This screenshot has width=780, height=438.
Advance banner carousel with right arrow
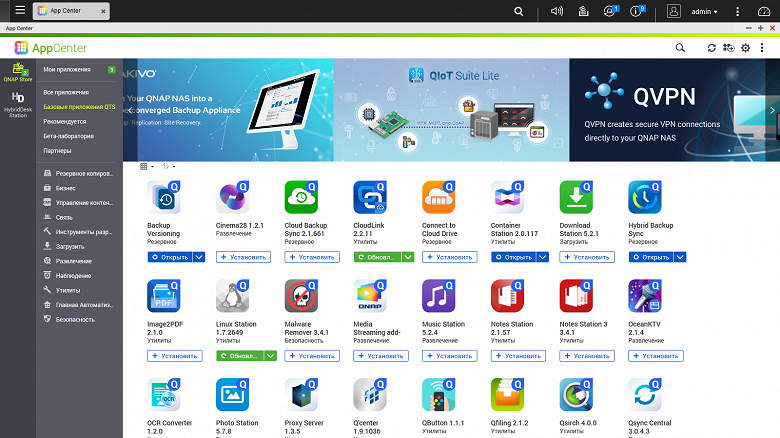pyautogui.click(x=772, y=110)
